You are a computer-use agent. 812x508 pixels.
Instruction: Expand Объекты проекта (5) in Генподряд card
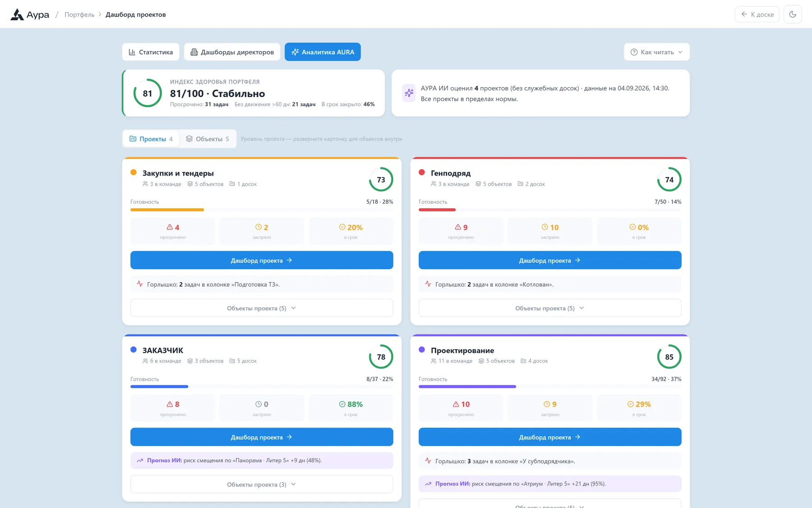tap(550, 308)
